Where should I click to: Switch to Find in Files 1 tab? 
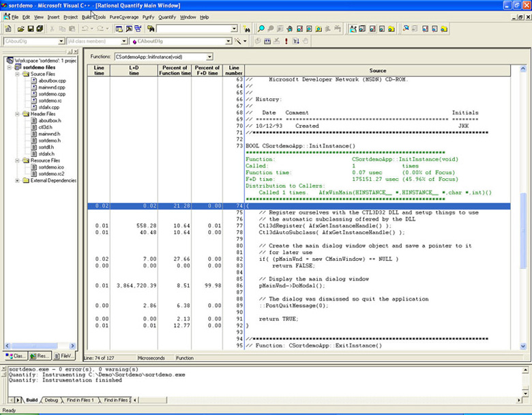pyautogui.click(x=81, y=400)
